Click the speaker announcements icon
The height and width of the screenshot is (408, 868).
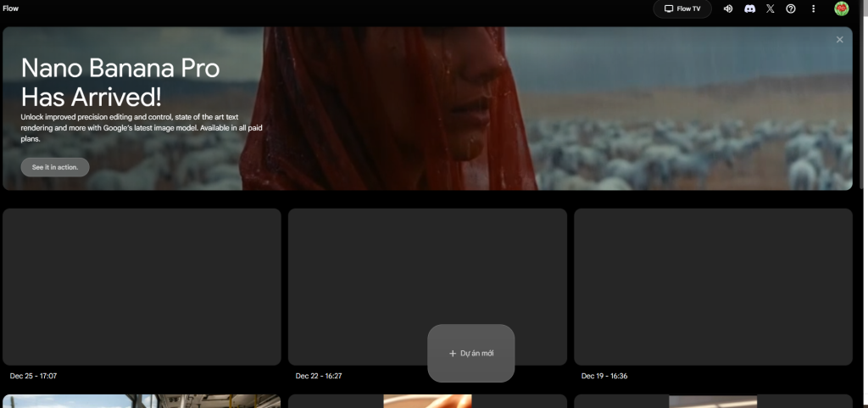click(x=727, y=8)
